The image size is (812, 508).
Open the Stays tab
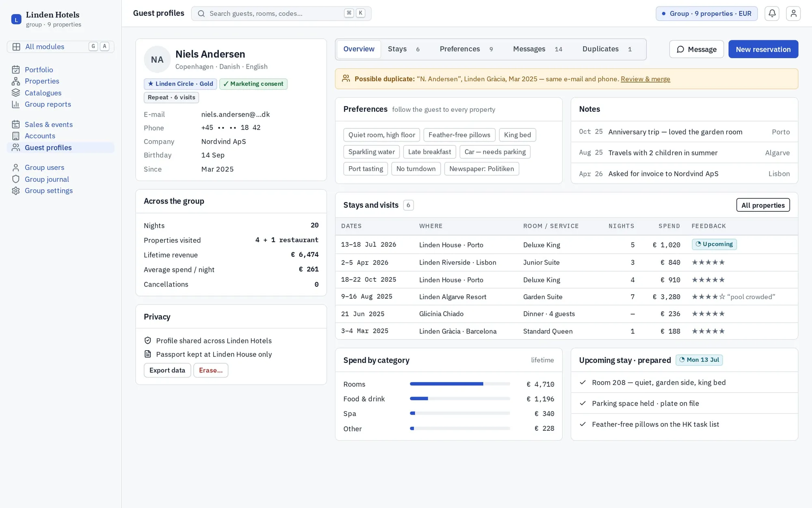point(404,49)
